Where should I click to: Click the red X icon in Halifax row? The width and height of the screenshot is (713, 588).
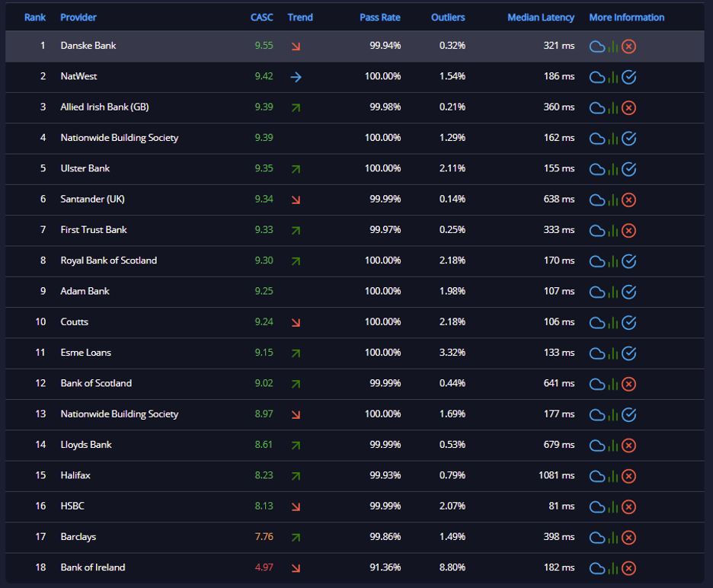[x=628, y=476]
